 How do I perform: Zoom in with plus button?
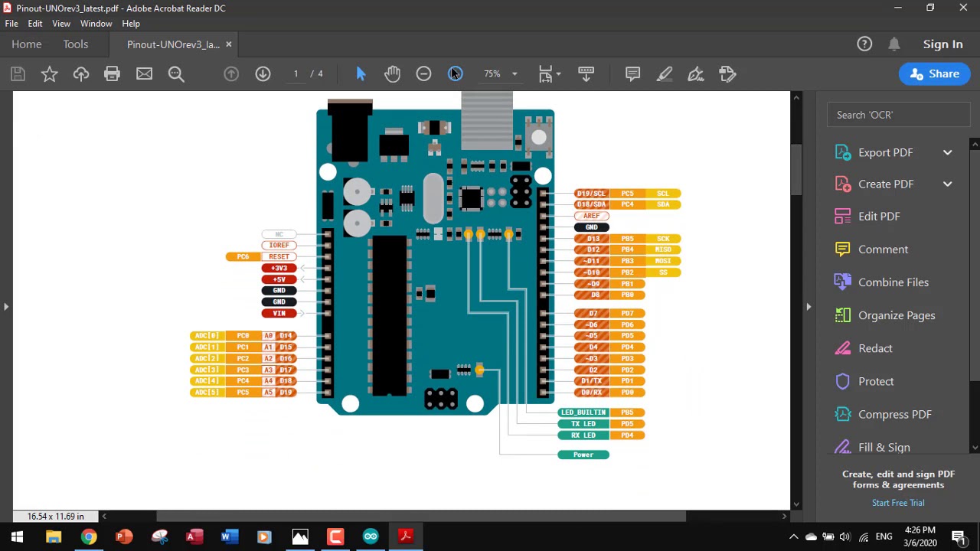point(456,74)
